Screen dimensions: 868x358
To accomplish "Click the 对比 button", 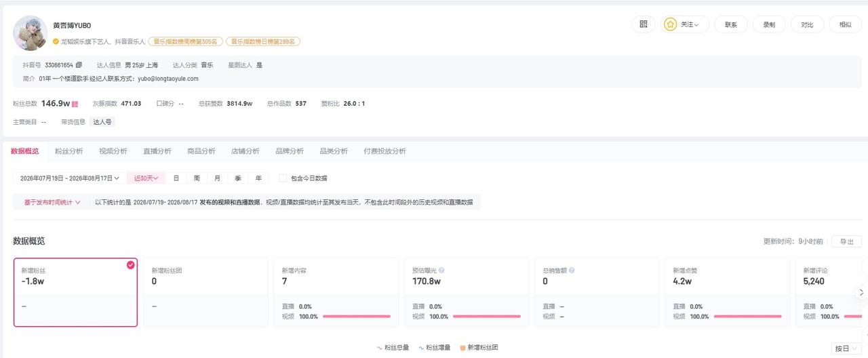I will pyautogui.click(x=807, y=24).
